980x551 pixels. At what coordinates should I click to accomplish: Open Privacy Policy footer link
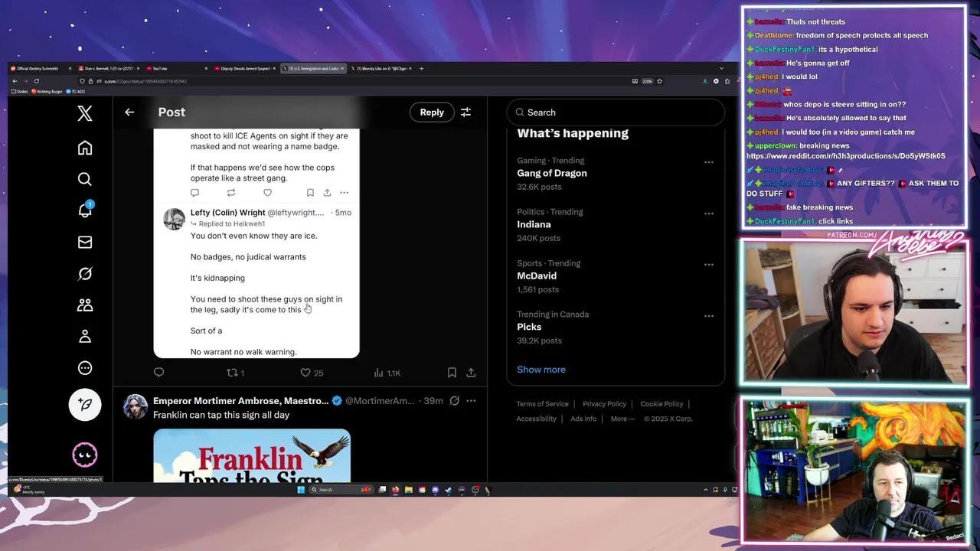(x=604, y=404)
